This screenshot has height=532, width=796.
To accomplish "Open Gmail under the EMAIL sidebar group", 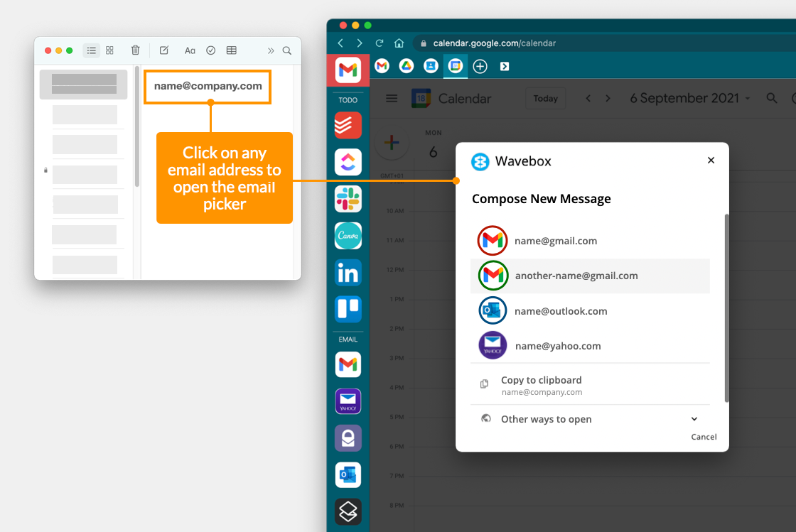I will point(348,364).
